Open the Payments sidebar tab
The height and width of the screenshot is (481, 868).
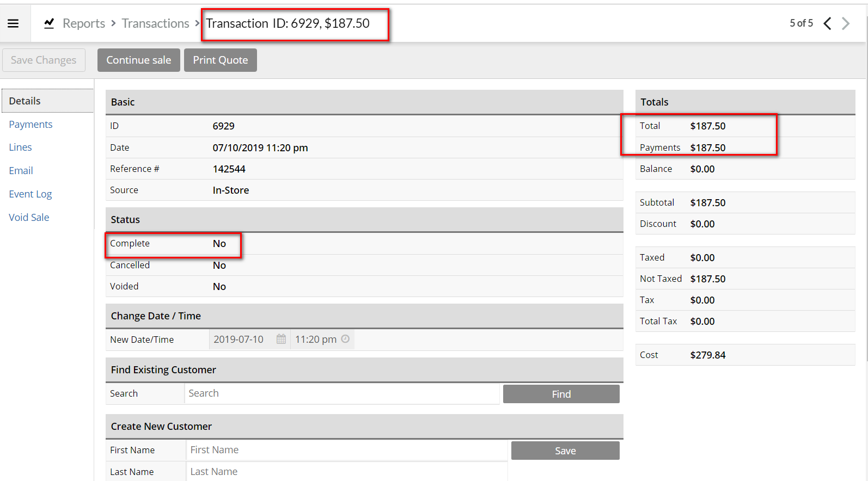click(x=30, y=124)
